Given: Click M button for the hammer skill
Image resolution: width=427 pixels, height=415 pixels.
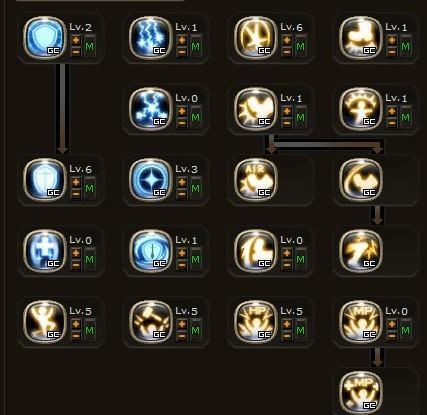Looking at the screenshot, I should [195, 330].
